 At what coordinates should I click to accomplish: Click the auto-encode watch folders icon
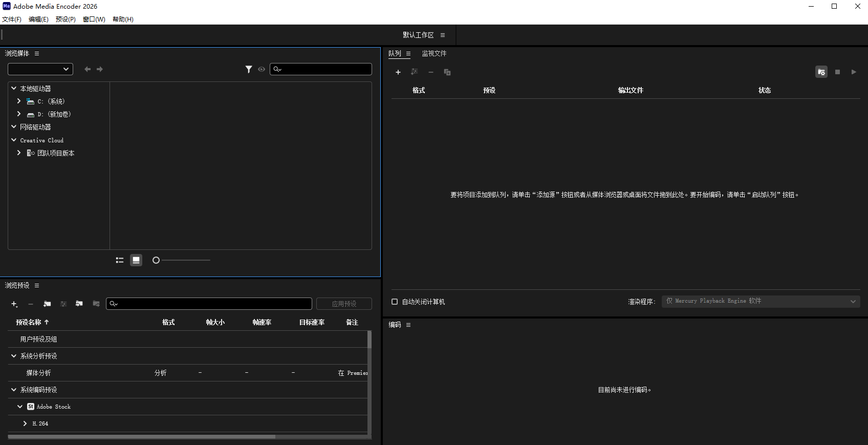click(821, 72)
